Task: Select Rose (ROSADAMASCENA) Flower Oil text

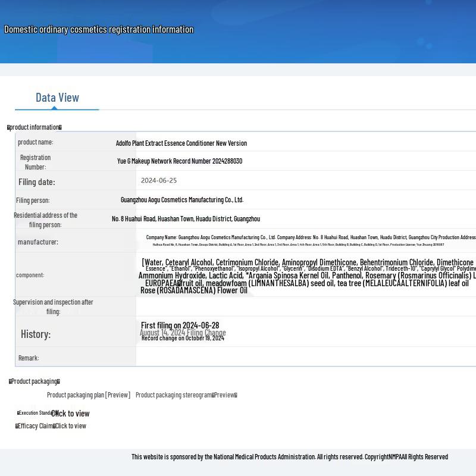Action: click(x=194, y=290)
